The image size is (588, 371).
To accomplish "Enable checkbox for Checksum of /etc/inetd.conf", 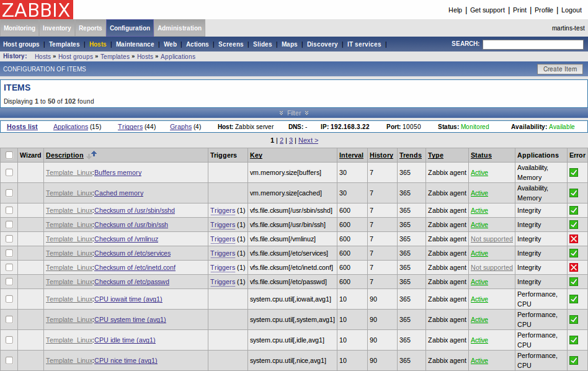I will point(9,267).
